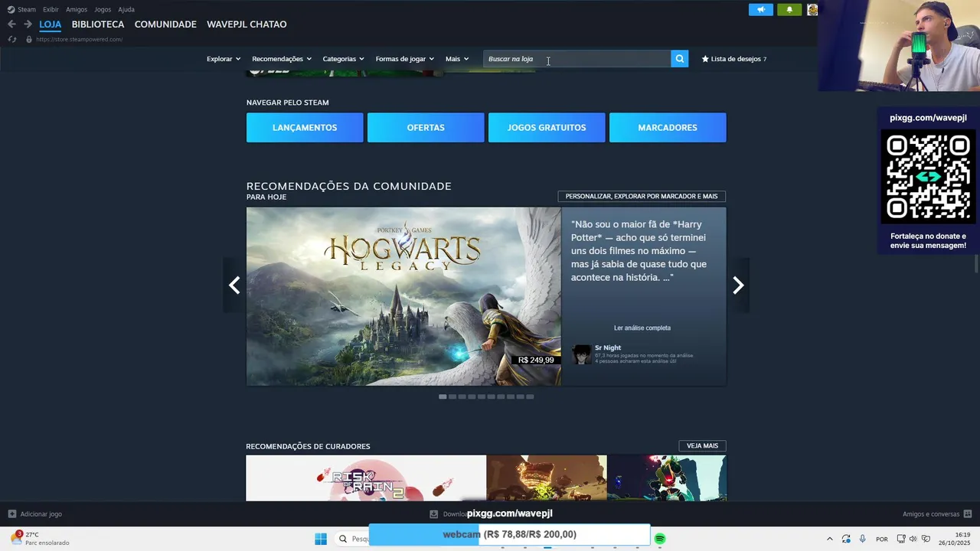980x551 pixels.
Task: Click the VEJA MAIS button
Action: click(702, 445)
